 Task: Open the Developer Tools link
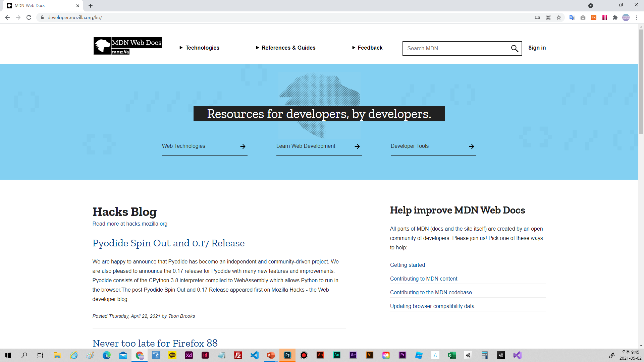[x=433, y=146]
